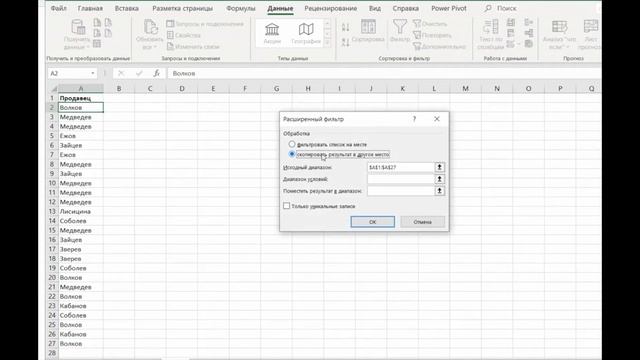Click cancel X icon in formula bar
This screenshot has width=640, height=360.
(121, 73)
